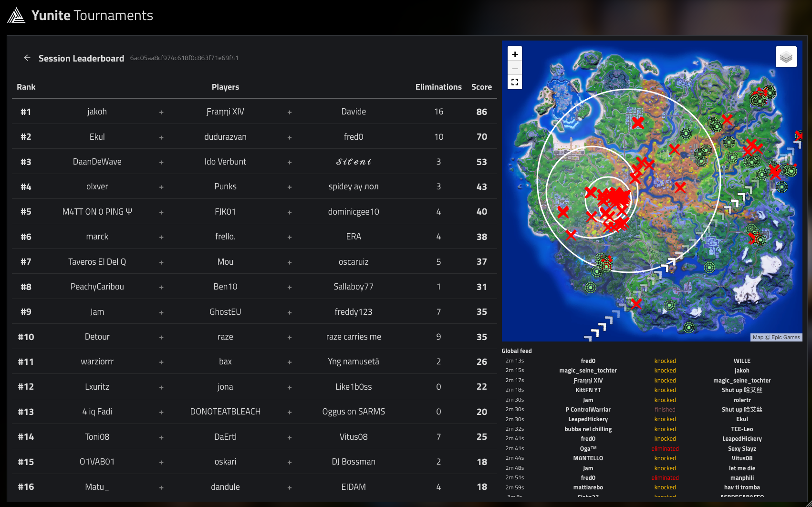This screenshot has width=812, height=507.
Task: Select player DaErtl
Action: [x=225, y=437]
